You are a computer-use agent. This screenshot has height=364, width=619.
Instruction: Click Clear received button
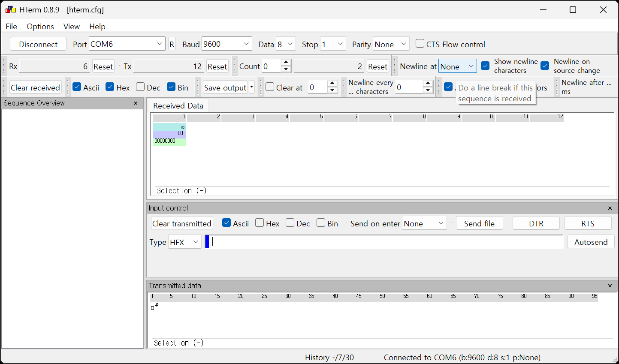click(36, 87)
